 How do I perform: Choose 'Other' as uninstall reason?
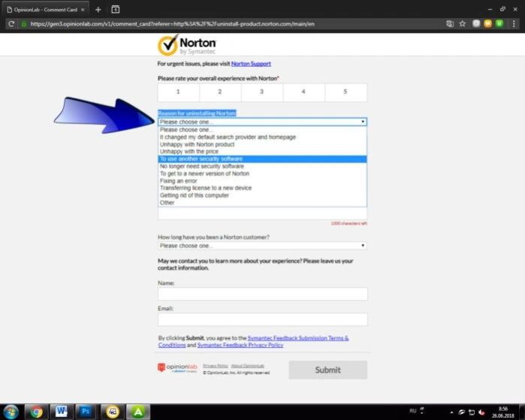pyautogui.click(x=262, y=203)
